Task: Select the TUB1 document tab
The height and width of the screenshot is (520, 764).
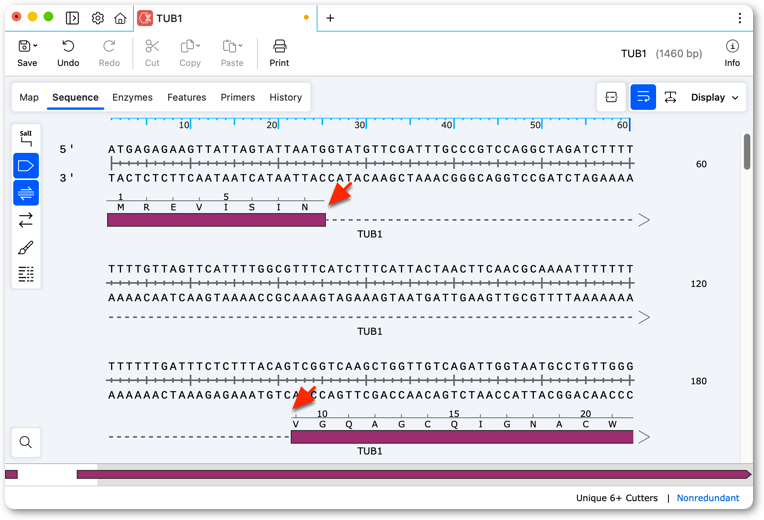Action: click(x=224, y=18)
